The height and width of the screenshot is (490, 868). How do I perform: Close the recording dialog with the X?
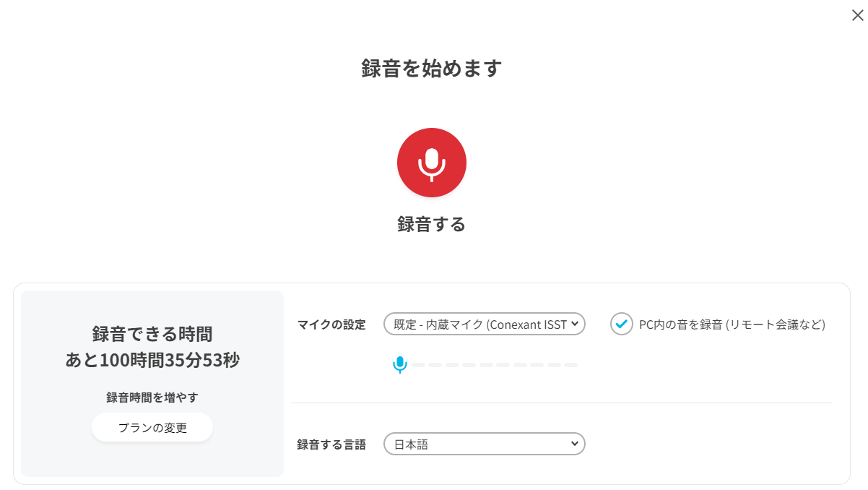tap(857, 15)
